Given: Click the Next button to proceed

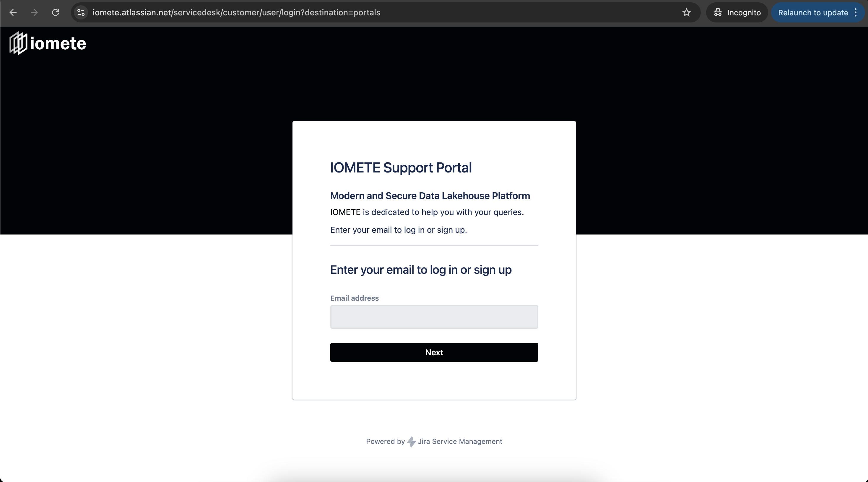Looking at the screenshot, I should click(x=434, y=352).
